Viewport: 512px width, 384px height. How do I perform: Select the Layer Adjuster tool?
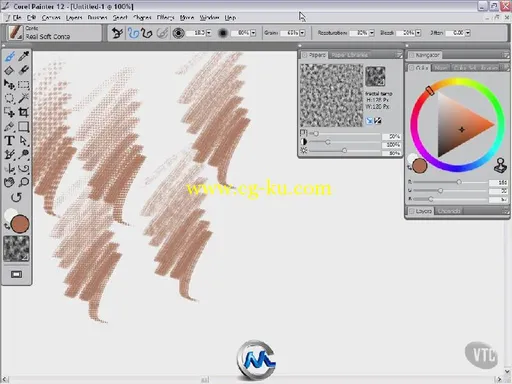[9, 85]
